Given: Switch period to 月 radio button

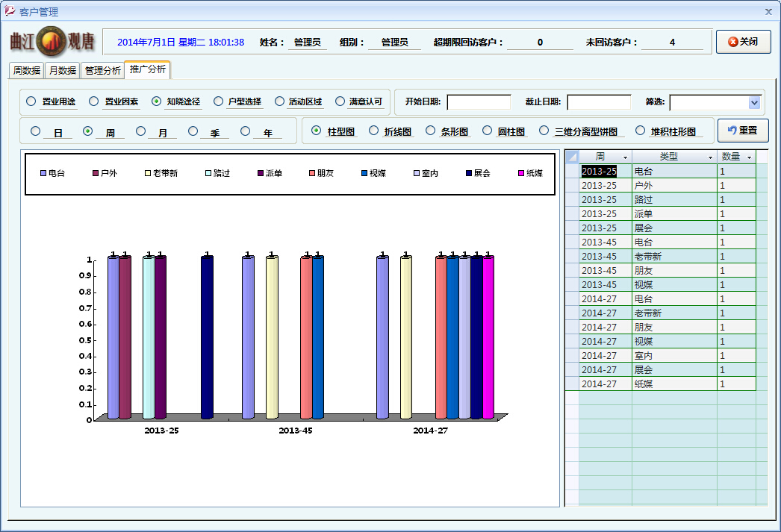Looking at the screenshot, I should click(140, 131).
